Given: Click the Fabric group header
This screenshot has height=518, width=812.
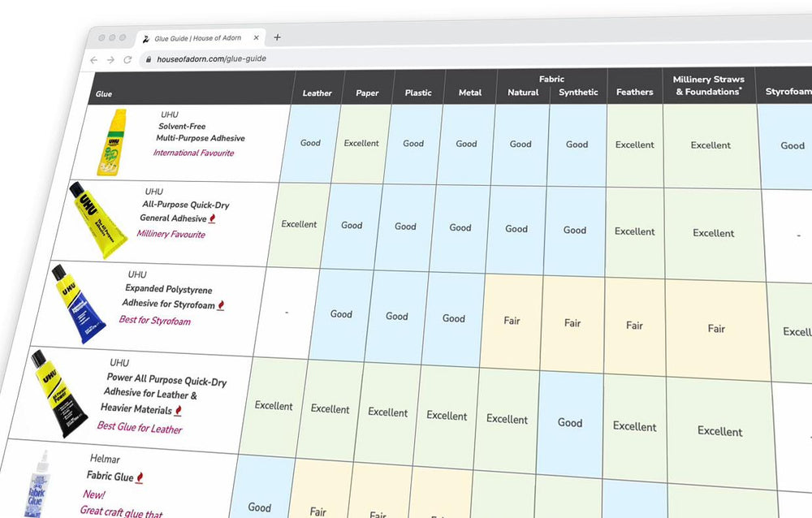Looking at the screenshot, I should (x=551, y=80).
